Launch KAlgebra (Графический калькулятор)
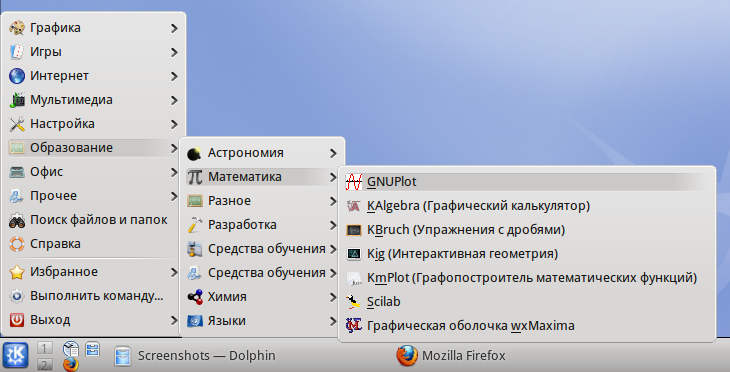 pos(527,206)
